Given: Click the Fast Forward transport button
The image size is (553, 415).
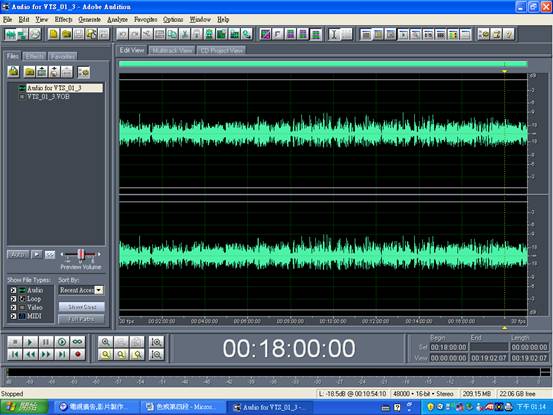Looking at the screenshot, I should [46, 354].
